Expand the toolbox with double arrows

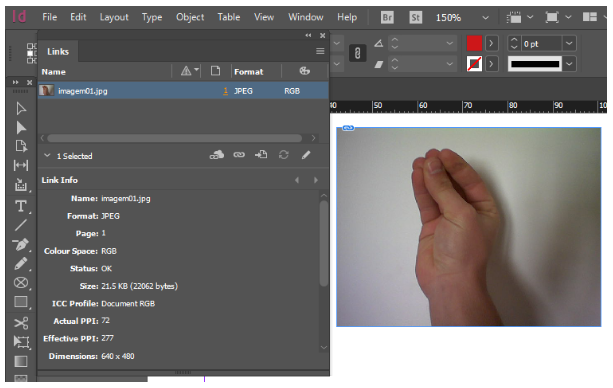click(x=16, y=82)
